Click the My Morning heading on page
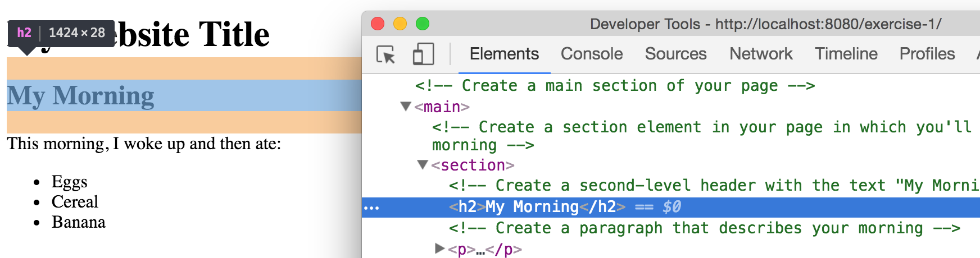 [x=80, y=96]
